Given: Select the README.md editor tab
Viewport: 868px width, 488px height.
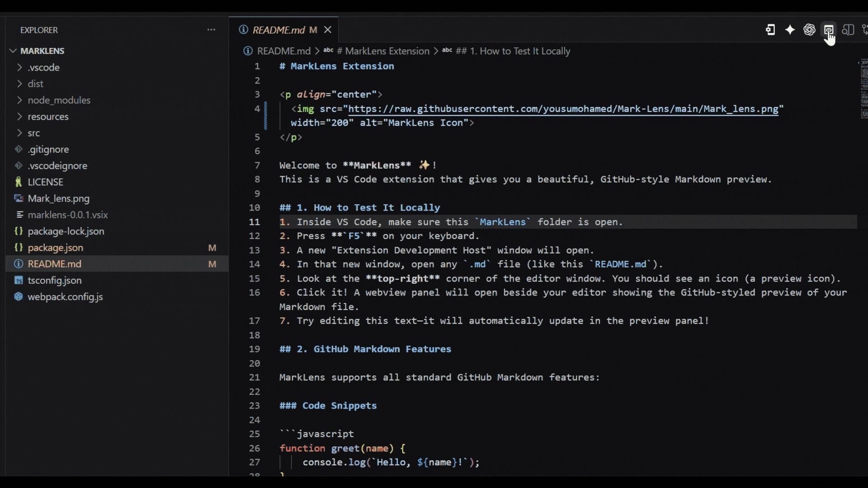Looking at the screenshot, I should click(278, 30).
